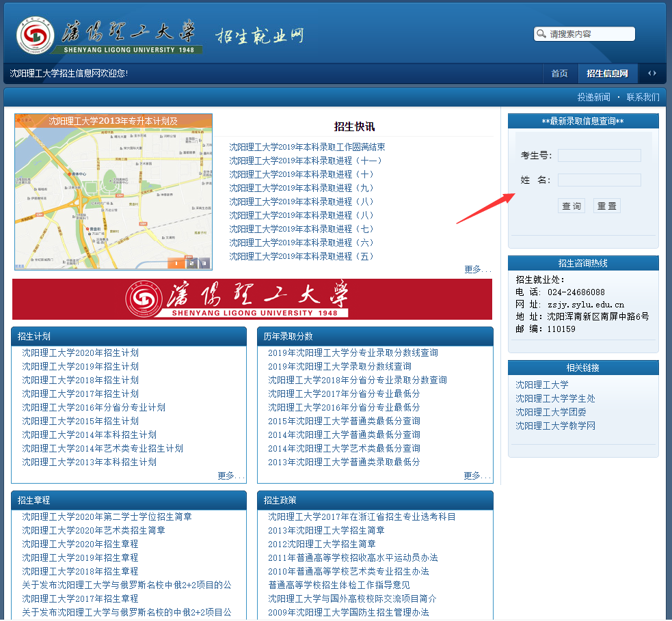The image size is (672, 621).
Task: Open 2011年普通高等学校招收高水平运动员办法
Action: click(x=353, y=558)
